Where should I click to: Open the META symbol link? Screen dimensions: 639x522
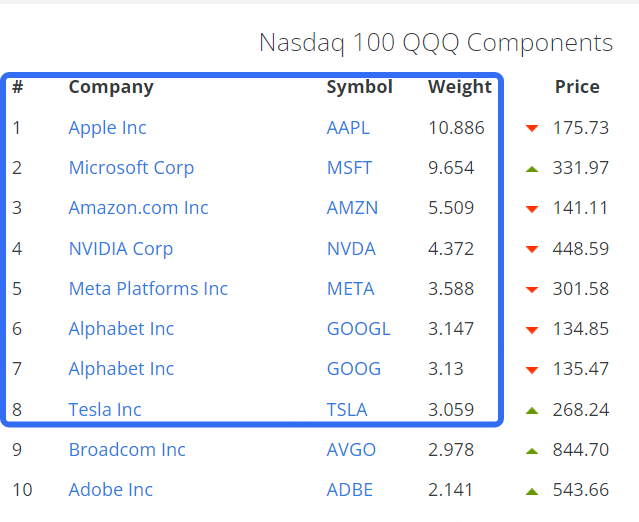click(x=350, y=289)
